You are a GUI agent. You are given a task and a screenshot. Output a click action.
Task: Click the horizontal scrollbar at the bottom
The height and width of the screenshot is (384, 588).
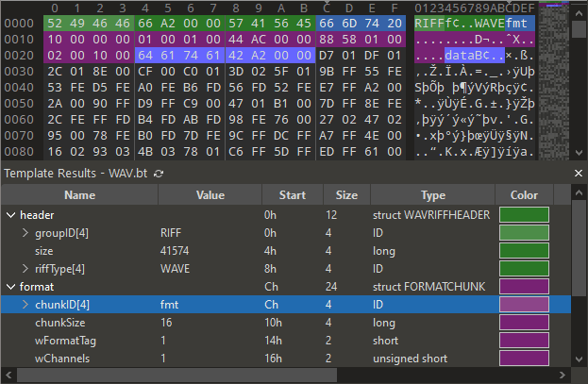[x=283, y=376]
